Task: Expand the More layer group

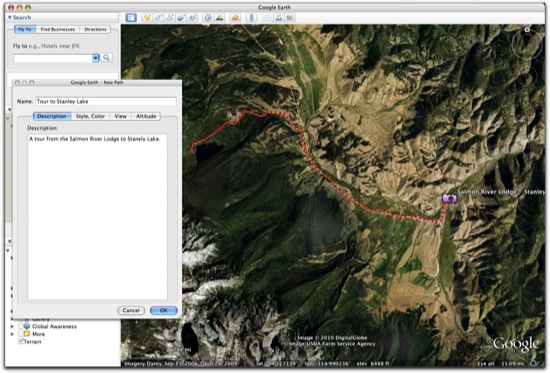Action: point(12,334)
